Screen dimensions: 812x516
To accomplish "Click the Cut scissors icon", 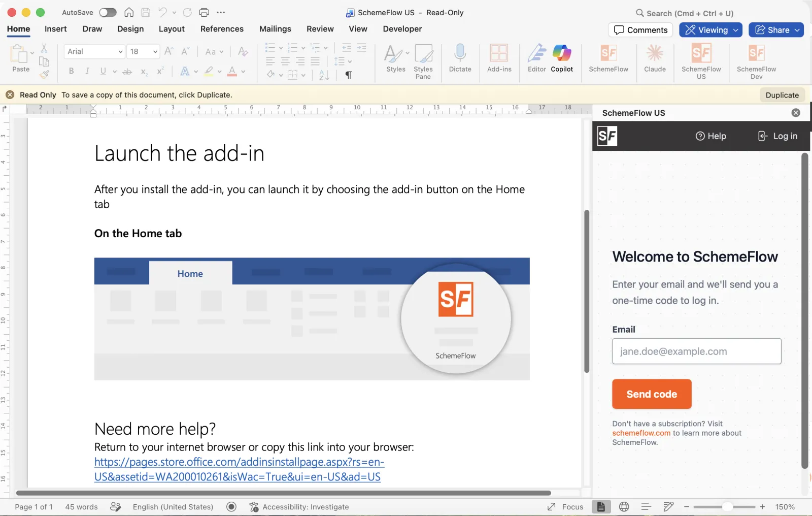I will (44, 48).
